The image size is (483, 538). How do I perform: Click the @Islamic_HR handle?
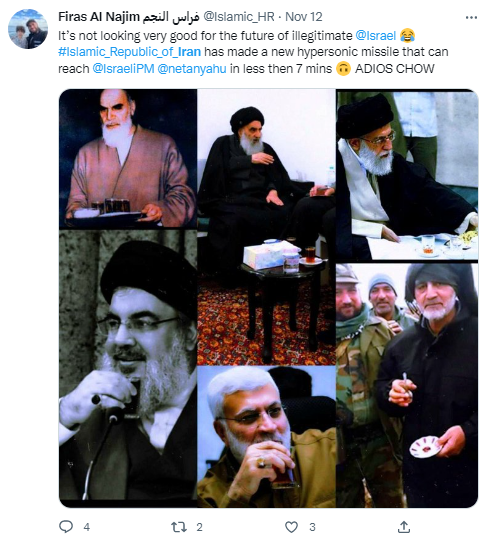(239, 17)
